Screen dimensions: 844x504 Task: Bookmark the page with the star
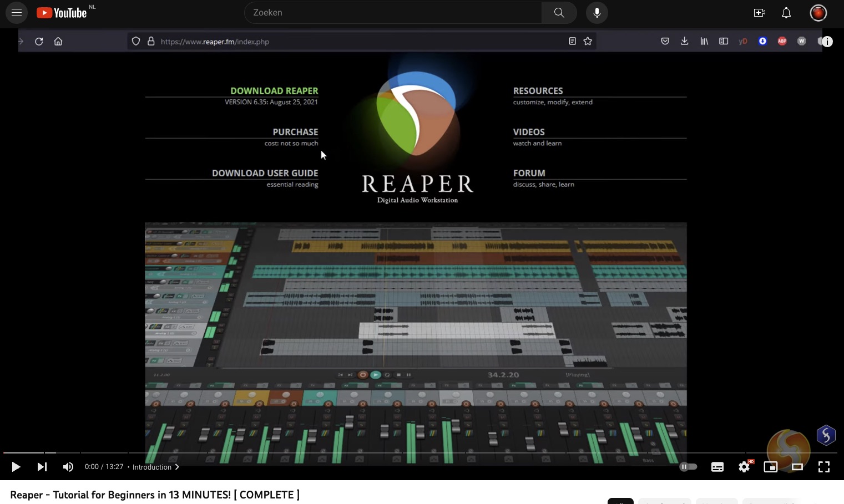588,41
